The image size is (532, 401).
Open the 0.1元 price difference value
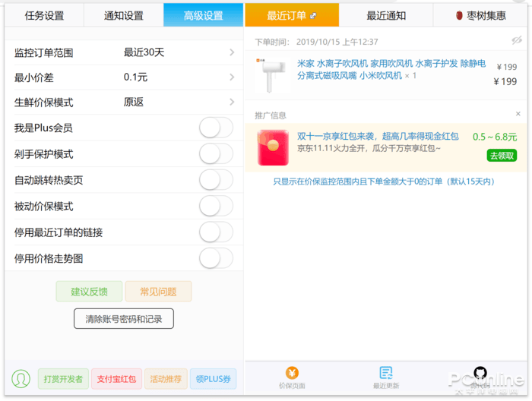135,77
